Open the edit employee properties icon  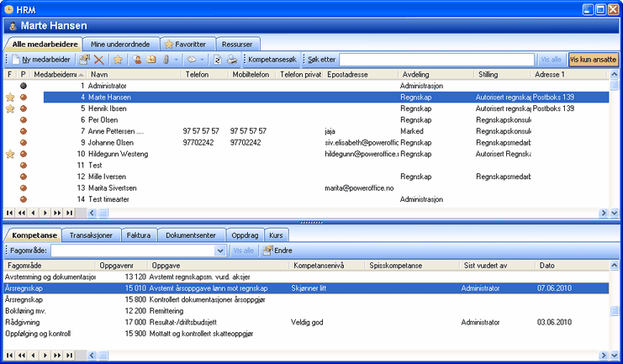coord(84,60)
